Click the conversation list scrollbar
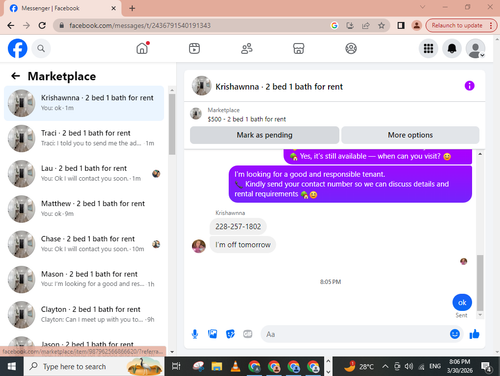This screenshot has width=500, height=376. [172, 124]
